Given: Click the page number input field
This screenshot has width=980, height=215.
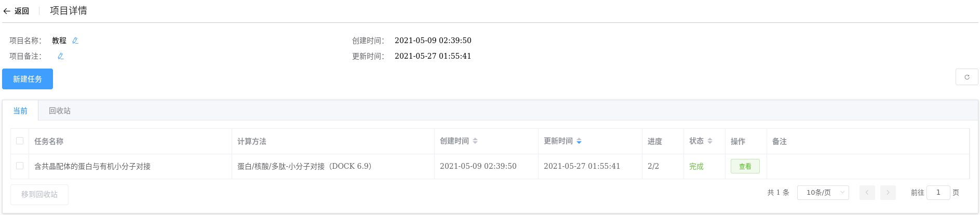Looking at the screenshot, I should 938,193.
